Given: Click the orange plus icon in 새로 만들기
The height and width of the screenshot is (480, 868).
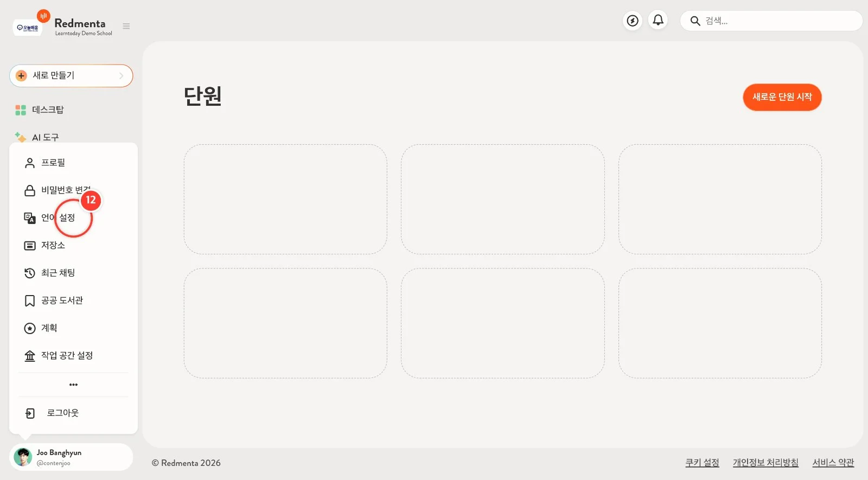Looking at the screenshot, I should (x=21, y=76).
